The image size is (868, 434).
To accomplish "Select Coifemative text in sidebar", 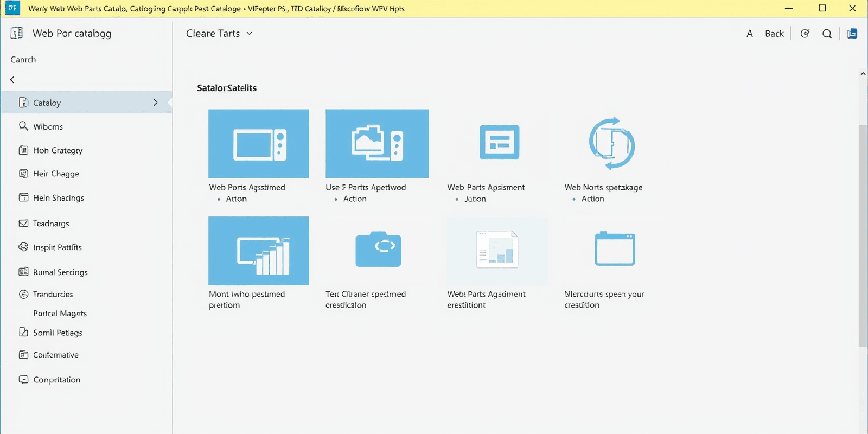I will [x=56, y=355].
